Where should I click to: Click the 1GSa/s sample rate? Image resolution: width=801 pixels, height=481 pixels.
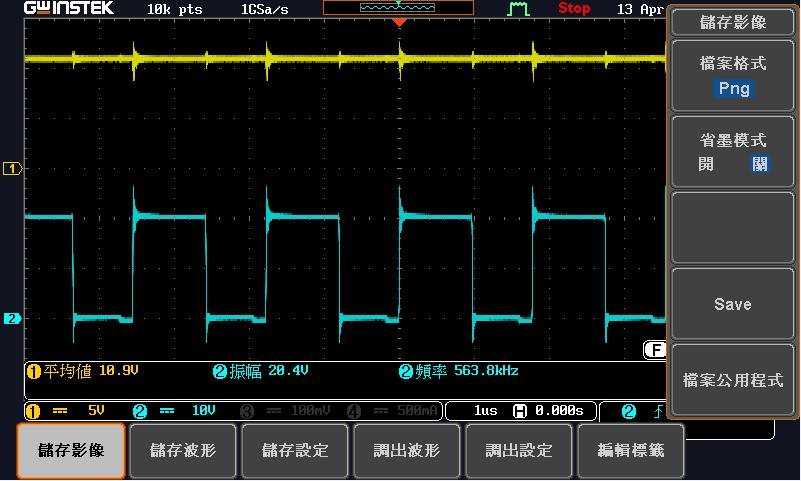[x=265, y=9]
